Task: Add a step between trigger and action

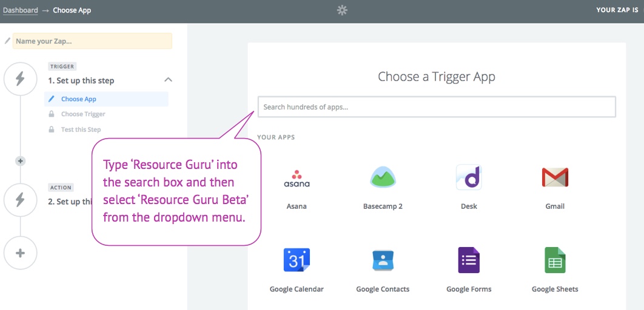Action: [20, 160]
